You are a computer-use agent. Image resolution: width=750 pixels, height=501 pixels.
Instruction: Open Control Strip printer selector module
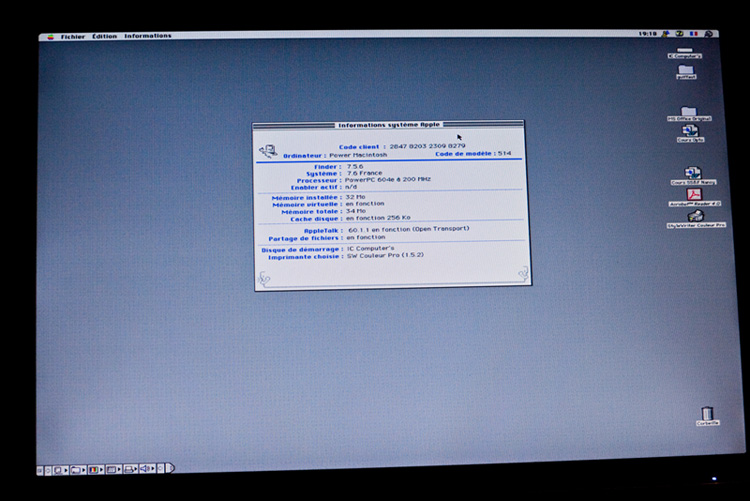pos(129,468)
